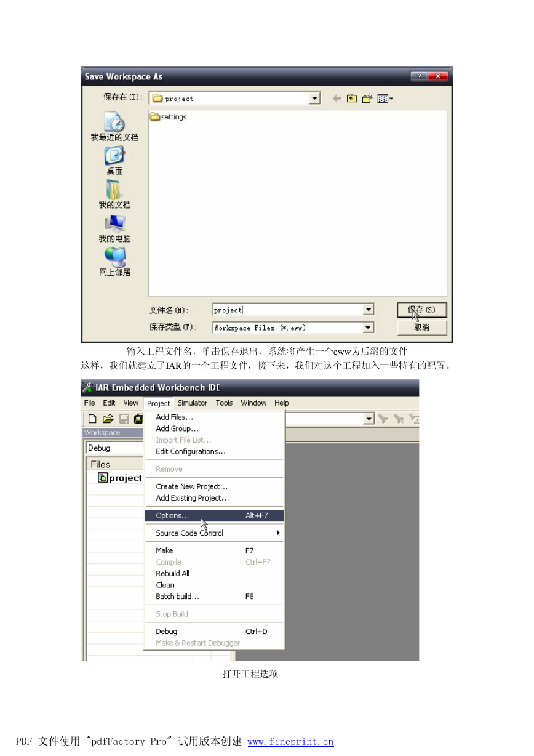Open Network Places (网上邻居) shortcut
534x756 pixels.
(x=115, y=262)
